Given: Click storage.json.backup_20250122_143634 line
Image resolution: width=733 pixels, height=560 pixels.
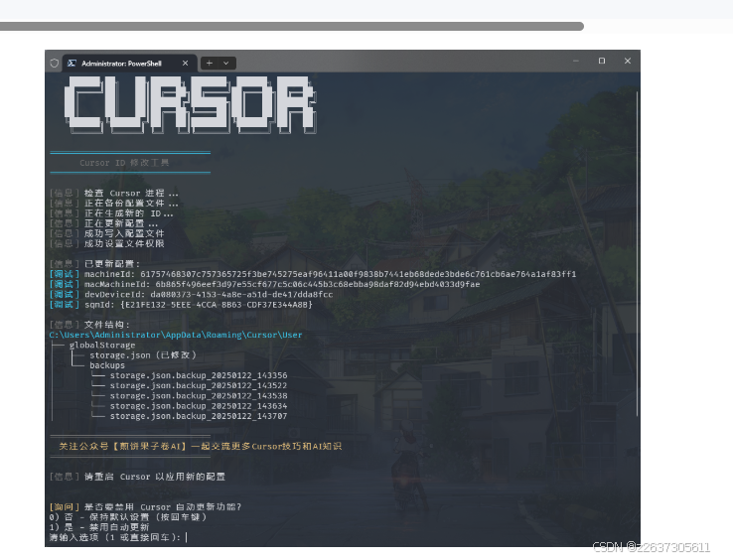Looking at the screenshot, I should pos(199,406).
